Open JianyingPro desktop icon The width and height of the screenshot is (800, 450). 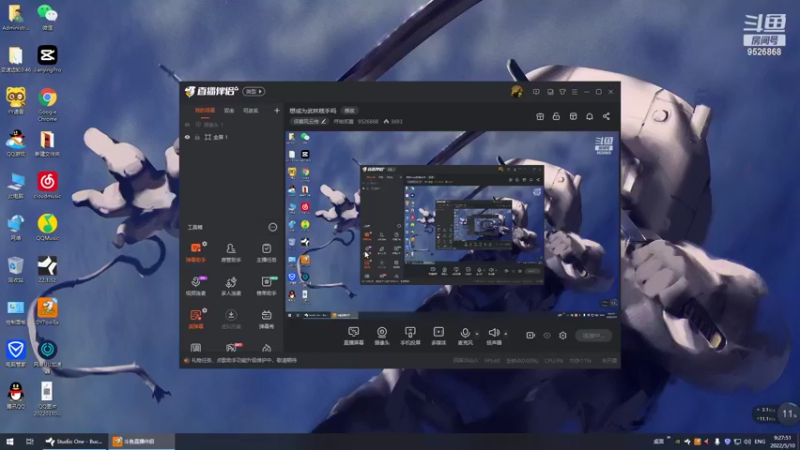point(47,59)
